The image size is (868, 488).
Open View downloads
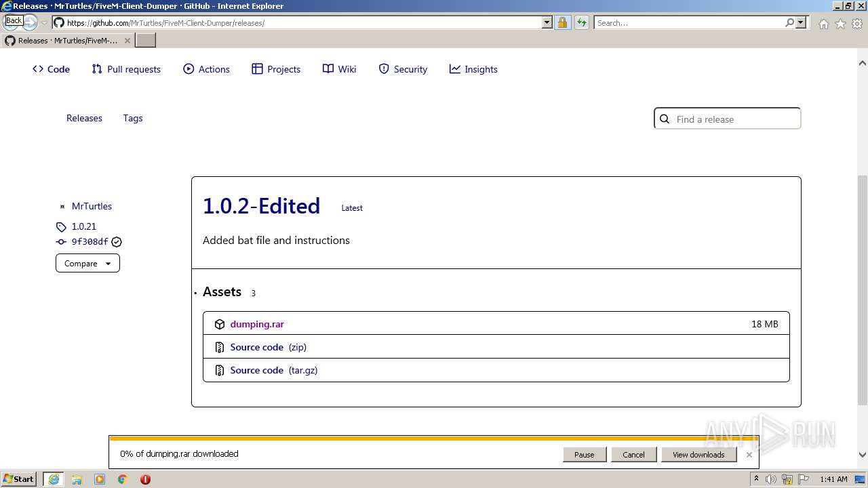pos(698,455)
